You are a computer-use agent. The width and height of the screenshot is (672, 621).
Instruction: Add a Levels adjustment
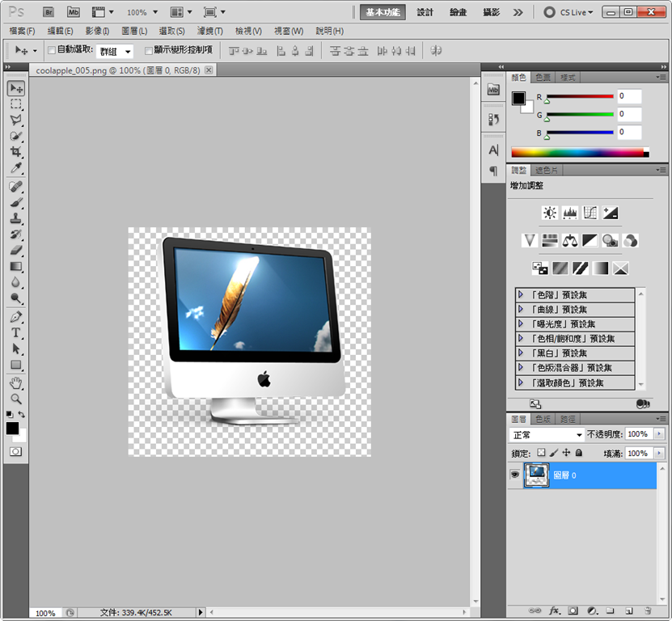pyautogui.click(x=569, y=213)
